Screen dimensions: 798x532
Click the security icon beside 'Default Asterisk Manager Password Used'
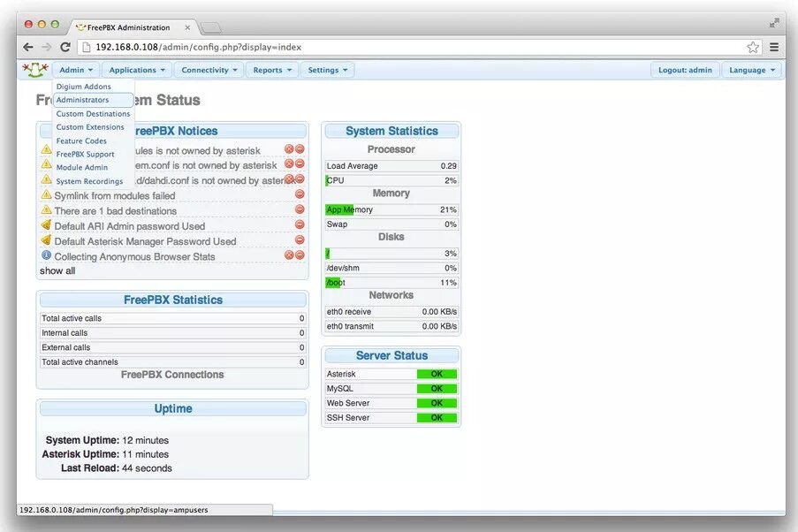(x=46, y=239)
